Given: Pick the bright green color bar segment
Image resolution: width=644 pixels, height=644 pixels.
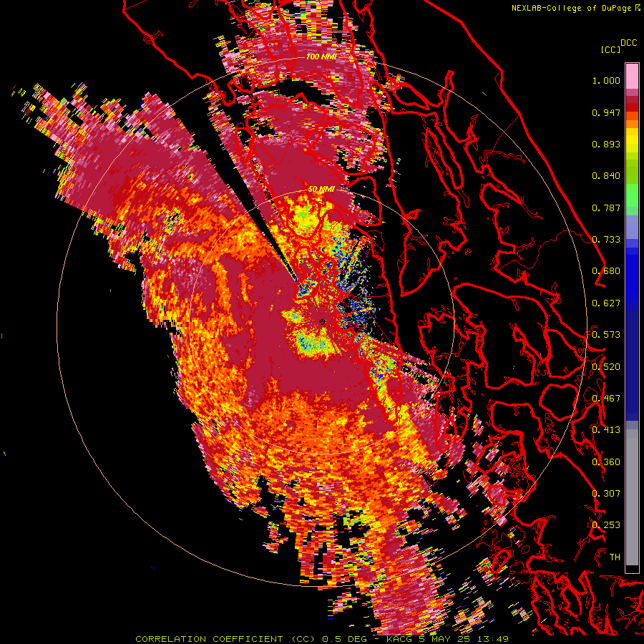Looking at the screenshot, I should point(632,195).
